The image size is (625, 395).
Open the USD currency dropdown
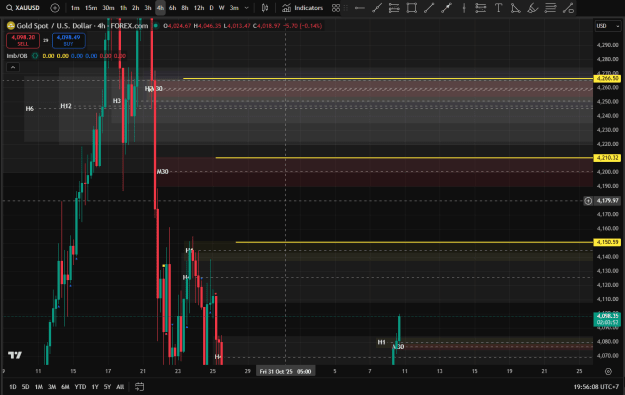[x=607, y=26]
